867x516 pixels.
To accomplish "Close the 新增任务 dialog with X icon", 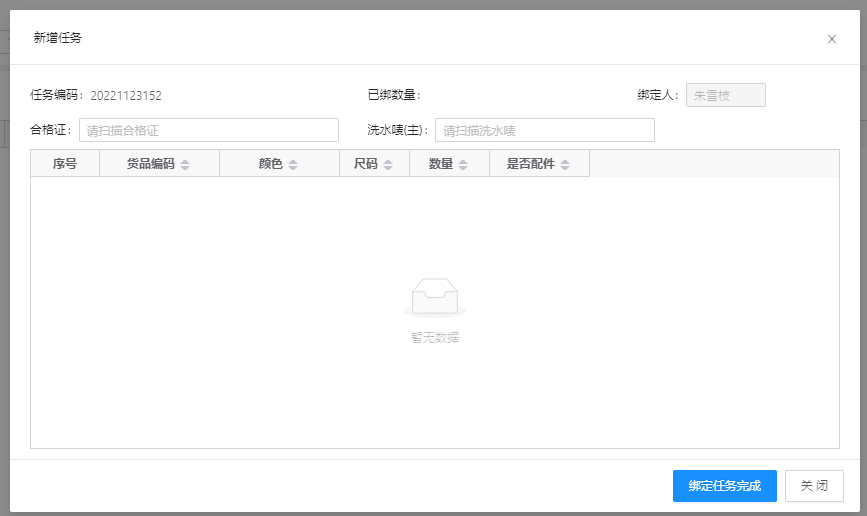I will (x=831, y=39).
